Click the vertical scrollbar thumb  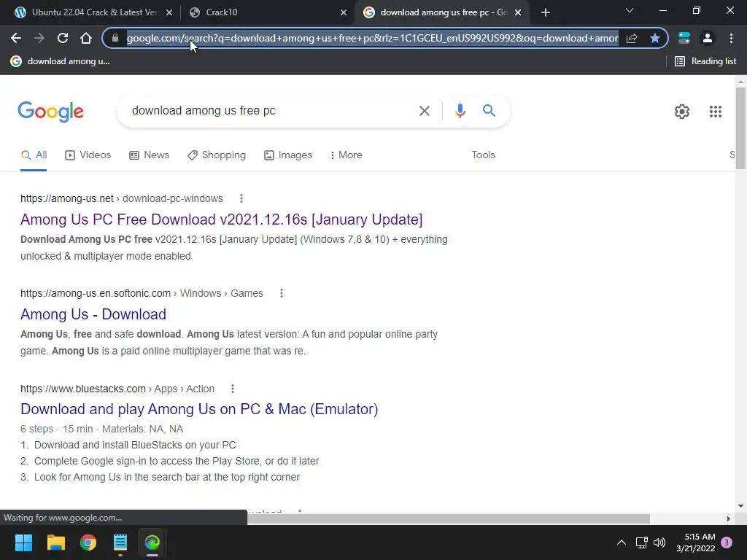740,128
